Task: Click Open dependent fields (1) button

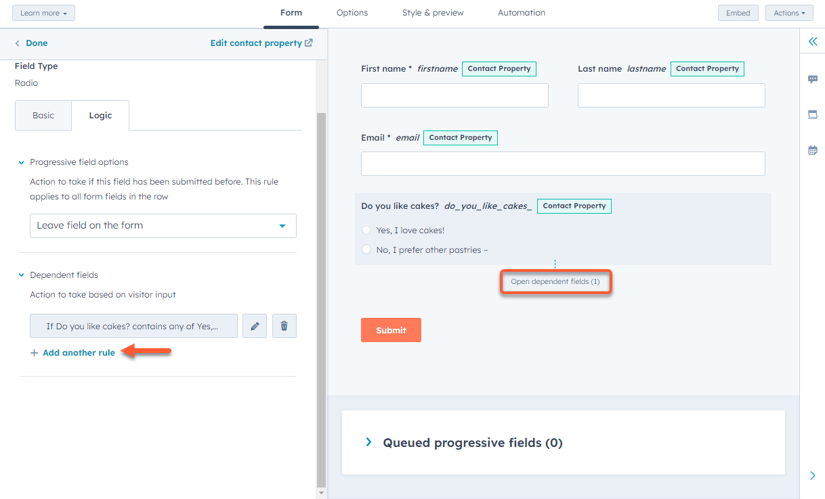Action: coord(556,282)
